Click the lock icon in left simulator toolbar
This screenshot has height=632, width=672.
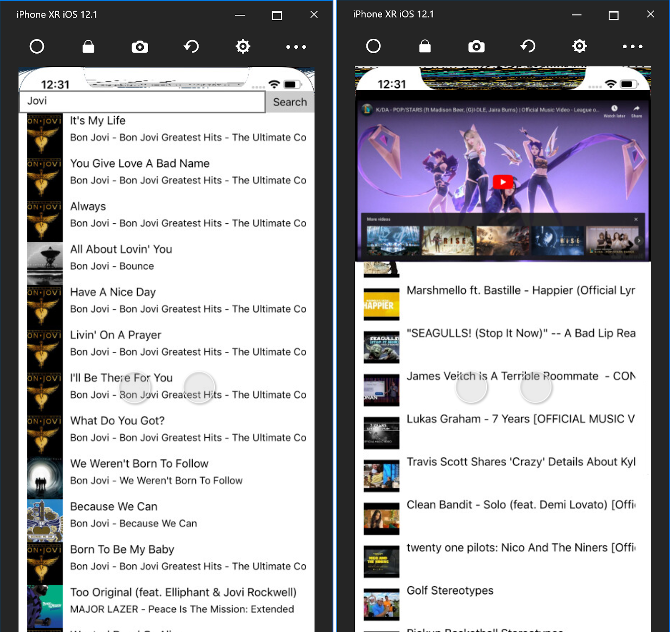[88, 46]
